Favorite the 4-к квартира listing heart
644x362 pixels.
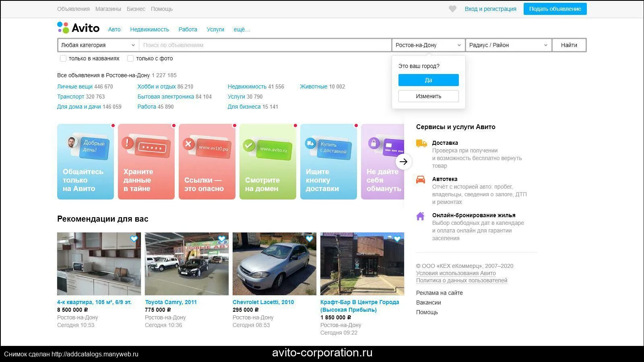(134, 239)
